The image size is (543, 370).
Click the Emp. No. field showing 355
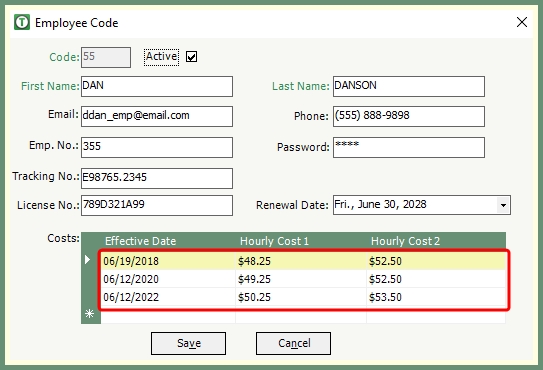point(157,148)
